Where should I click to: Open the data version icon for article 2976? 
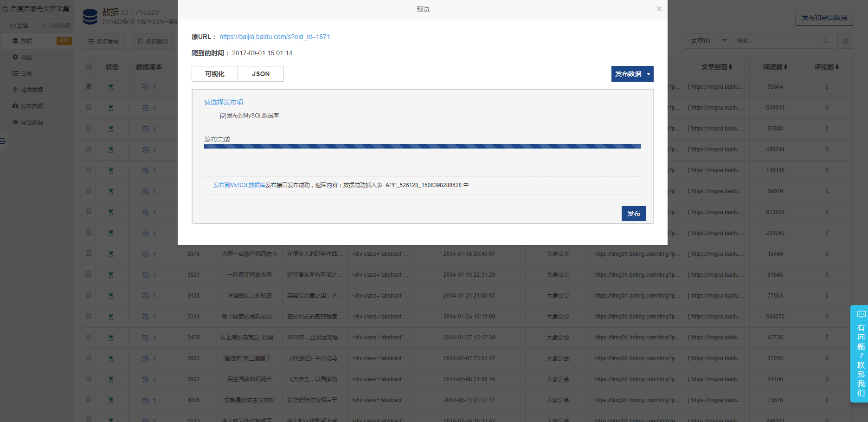coord(145,254)
